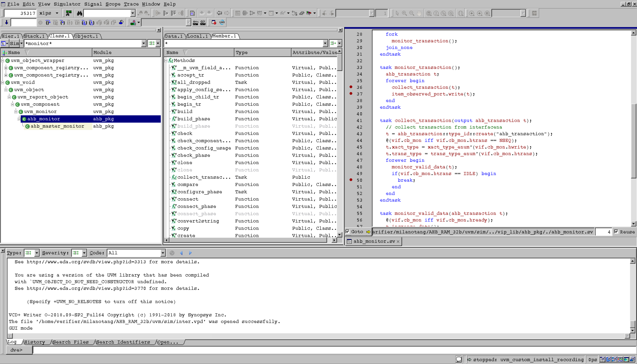
Task: Open the Simulator menu
Action: click(67, 4)
